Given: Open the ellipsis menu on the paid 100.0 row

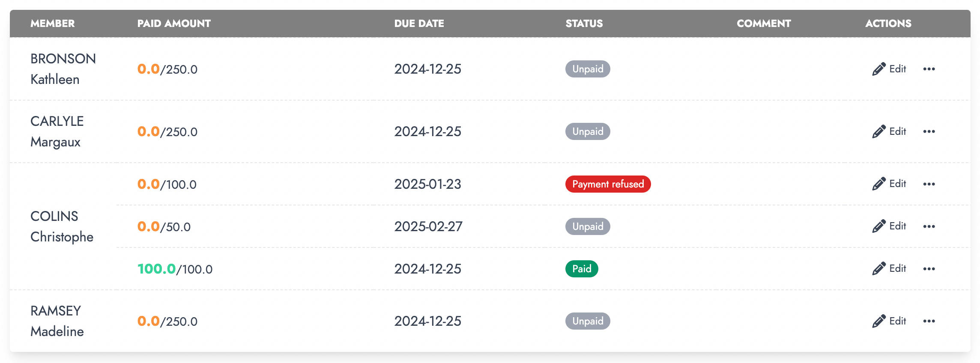Looking at the screenshot, I should pos(929,269).
